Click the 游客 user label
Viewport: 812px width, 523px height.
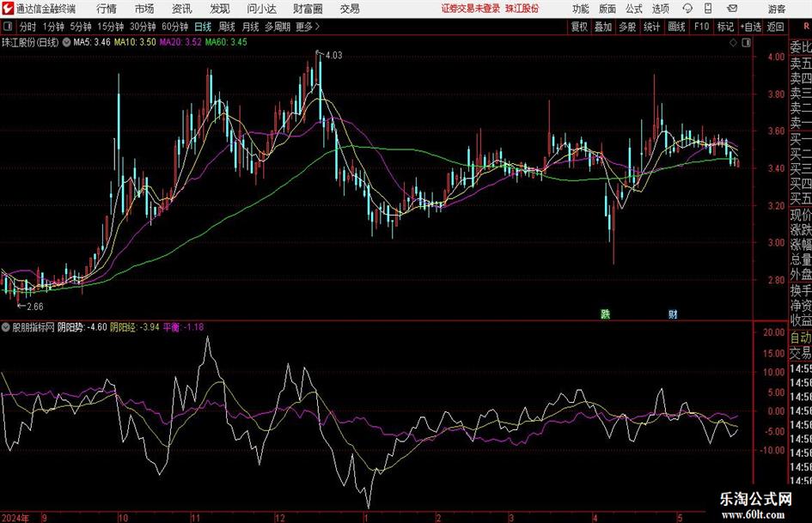coord(777,9)
